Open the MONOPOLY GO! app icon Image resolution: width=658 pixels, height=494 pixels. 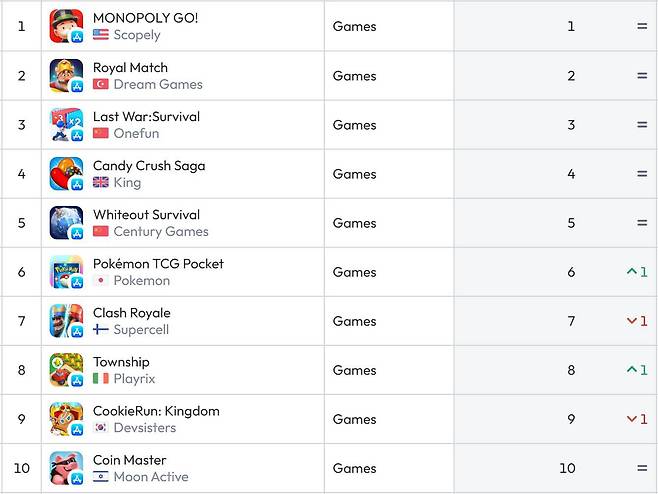click(x=66, y=26)
